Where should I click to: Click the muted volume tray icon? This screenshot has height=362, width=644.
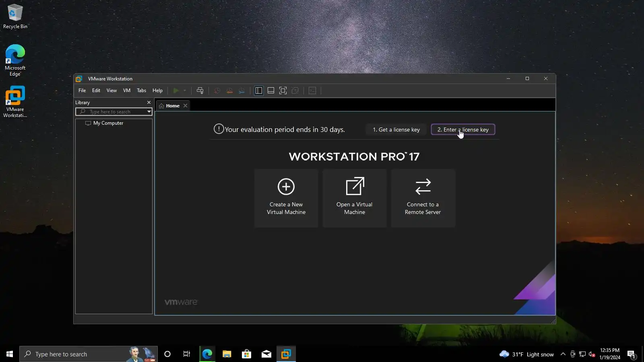click(592, 354)
